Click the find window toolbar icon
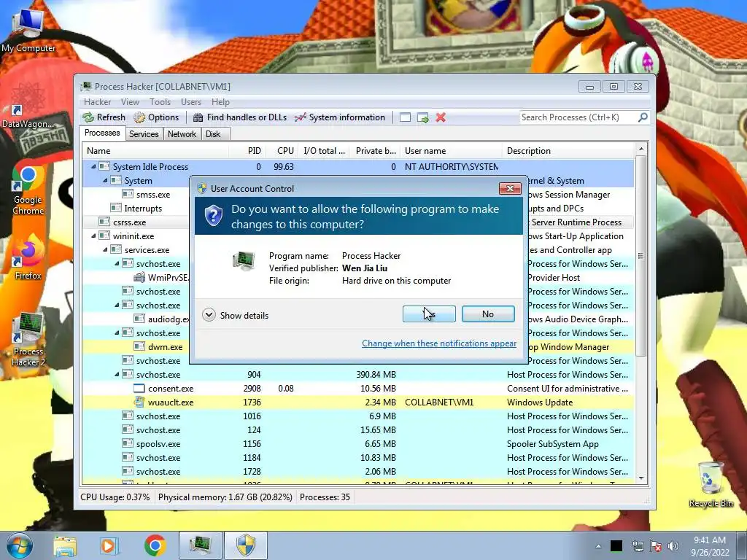The image size is (747, 560). pos(405,117)
